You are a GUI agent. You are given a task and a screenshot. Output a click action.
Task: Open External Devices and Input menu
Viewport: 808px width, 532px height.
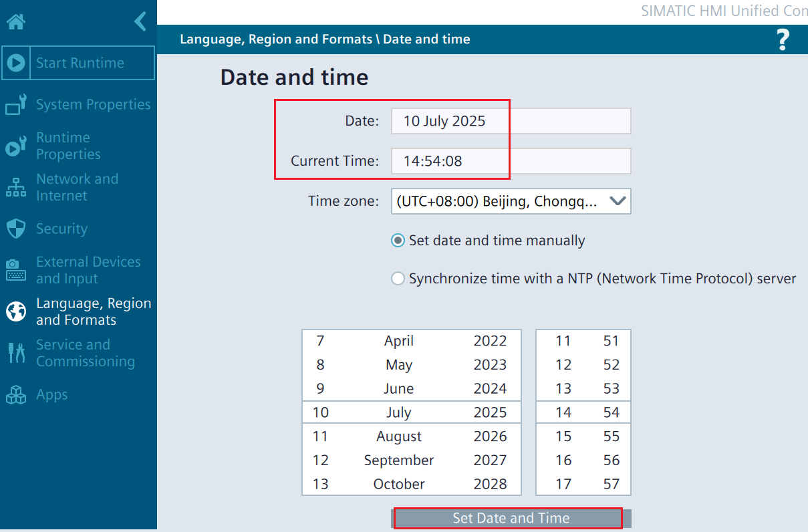88,270
